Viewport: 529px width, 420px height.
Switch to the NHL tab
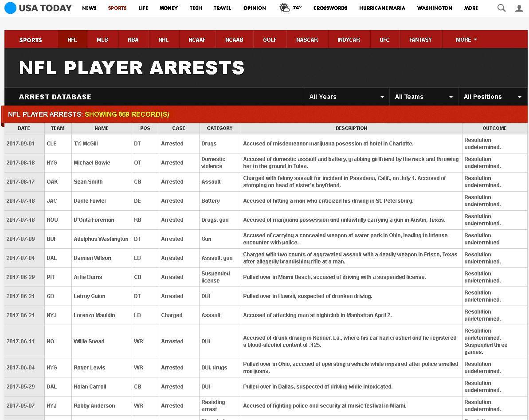click(x=163, y=39)
